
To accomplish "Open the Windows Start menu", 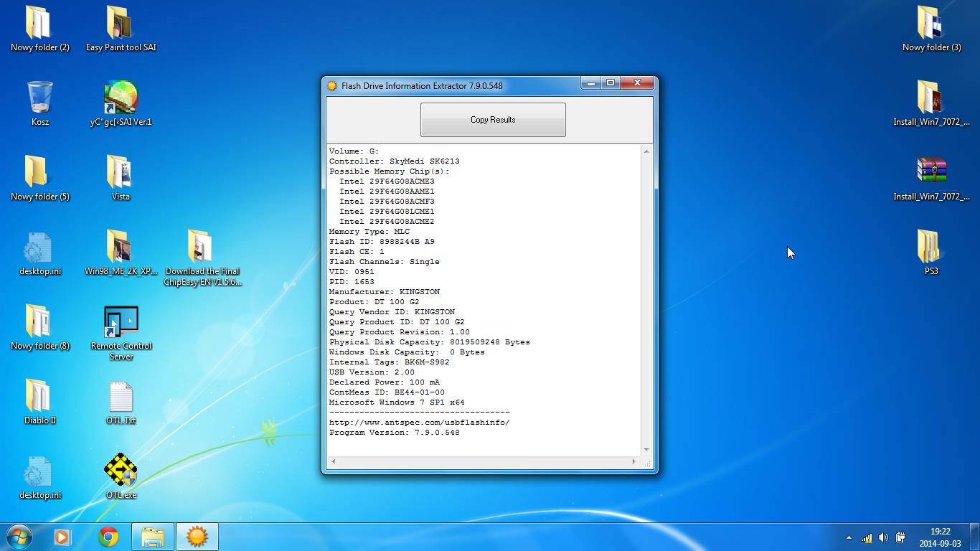I will click(19, 537).
